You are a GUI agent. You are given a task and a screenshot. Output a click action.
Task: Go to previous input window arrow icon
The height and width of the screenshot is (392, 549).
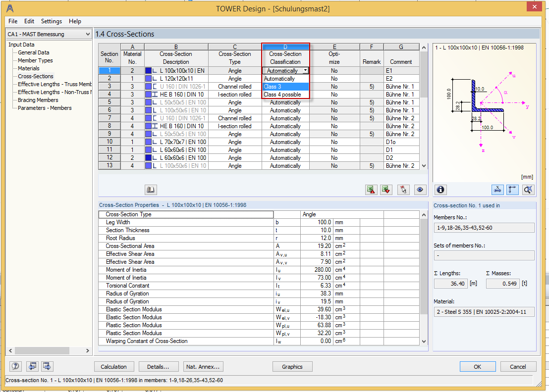click(x=32, y=367)
